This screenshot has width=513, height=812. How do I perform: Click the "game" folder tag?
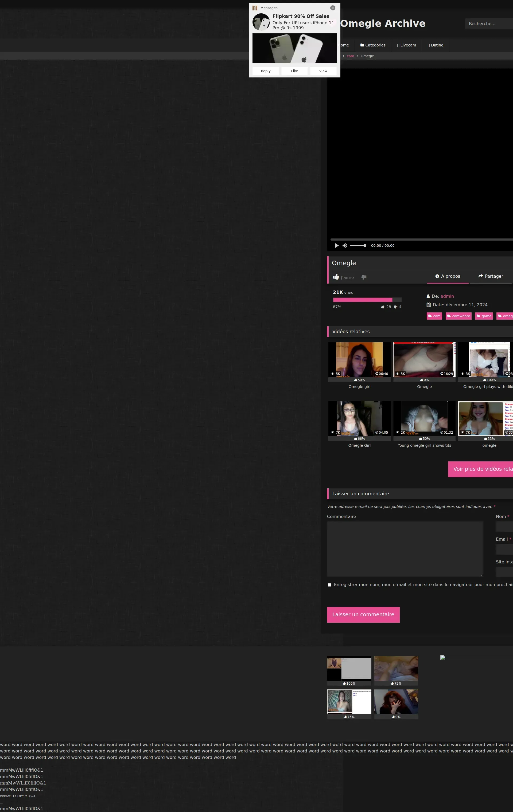pos(484,316)
